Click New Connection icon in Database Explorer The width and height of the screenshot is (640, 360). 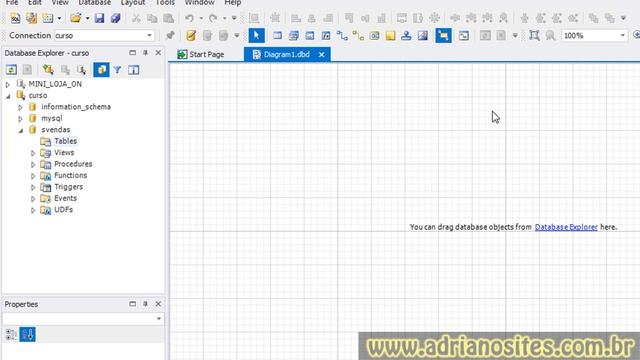48,70
